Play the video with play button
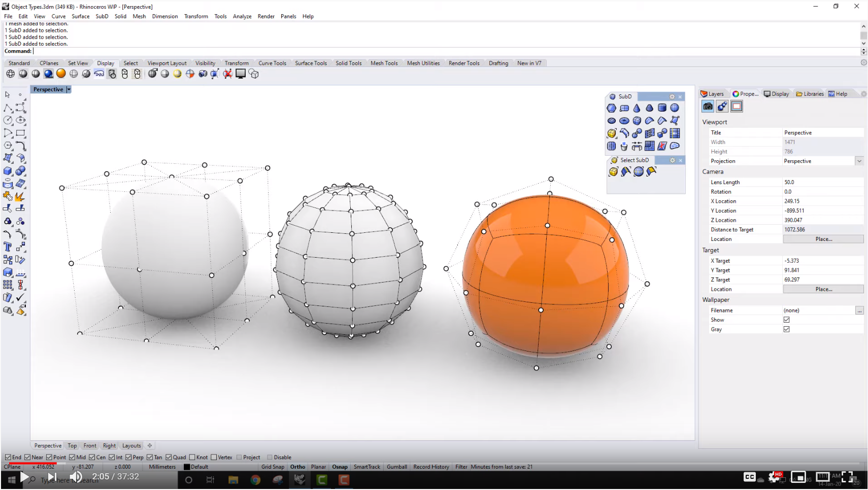868x490 pixels. [24, 477]
